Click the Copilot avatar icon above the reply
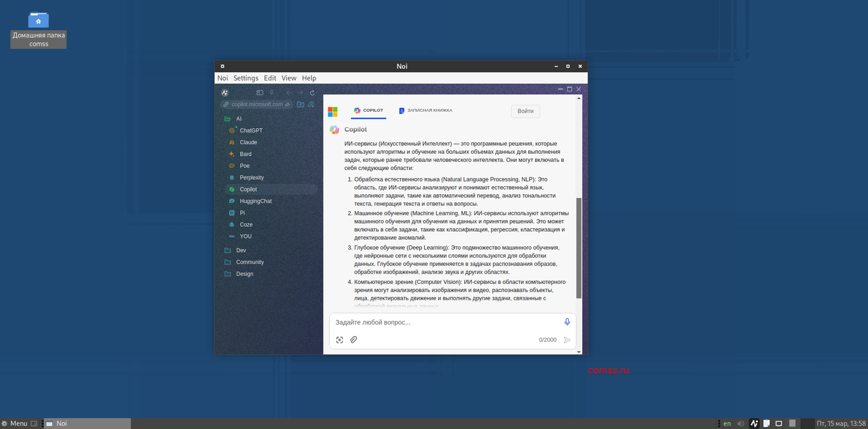This screenshot has height=429, width=868. point(334,130)
